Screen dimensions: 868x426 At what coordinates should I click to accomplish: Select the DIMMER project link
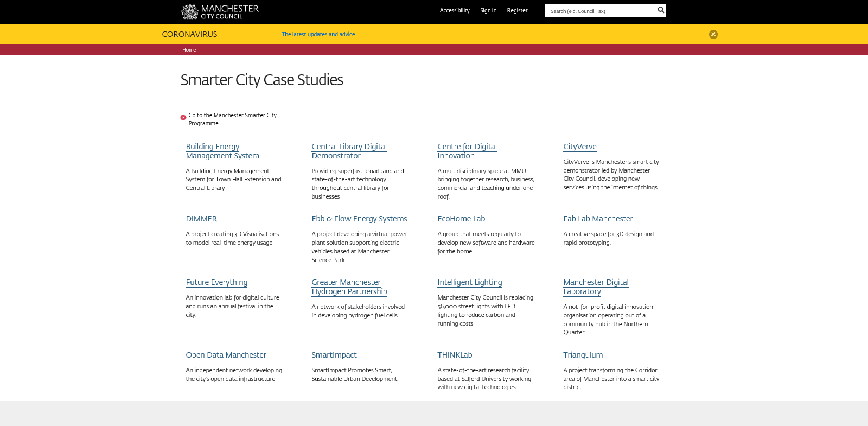coord(201,219)
